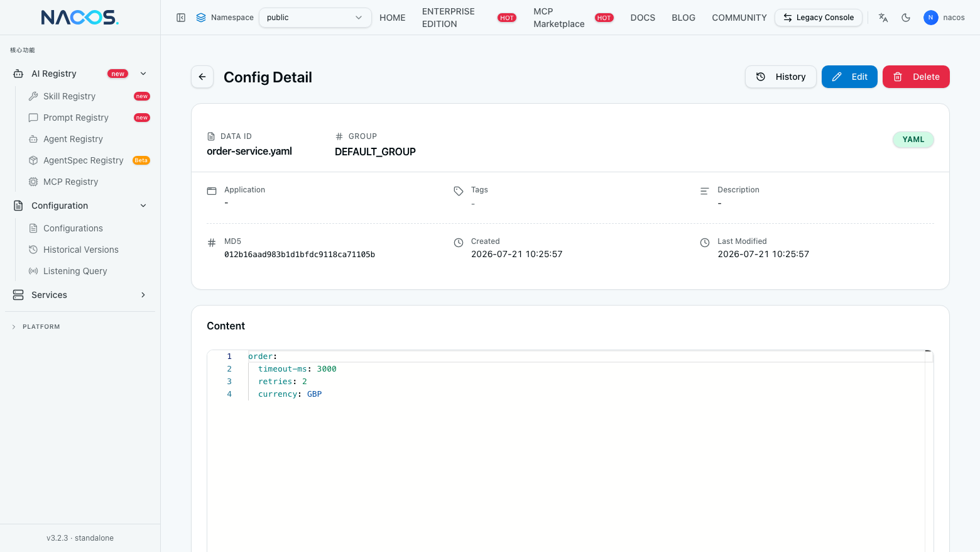This screenshot has width=980, height=552.
Task: Open the DOCS nav item
Action: pos(643,18)
